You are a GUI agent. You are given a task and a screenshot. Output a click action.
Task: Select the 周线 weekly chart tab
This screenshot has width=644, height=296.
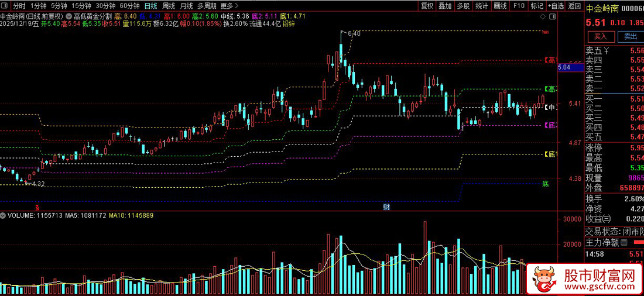[169, 6]
